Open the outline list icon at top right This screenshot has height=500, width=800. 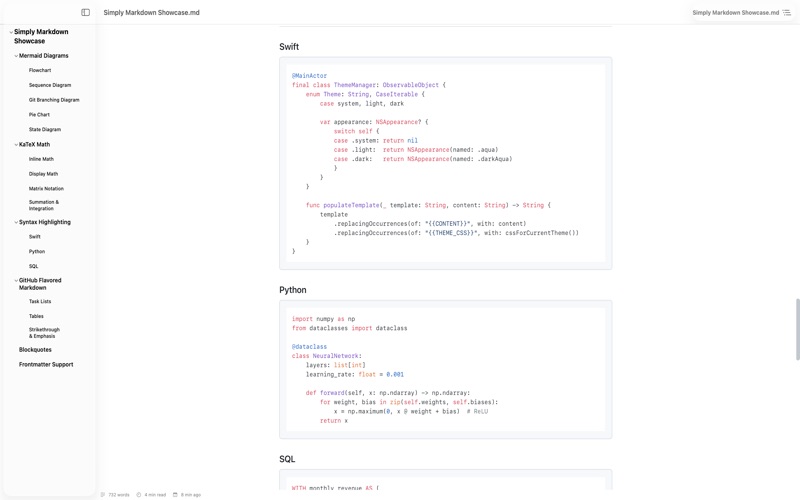coord(787,12)
